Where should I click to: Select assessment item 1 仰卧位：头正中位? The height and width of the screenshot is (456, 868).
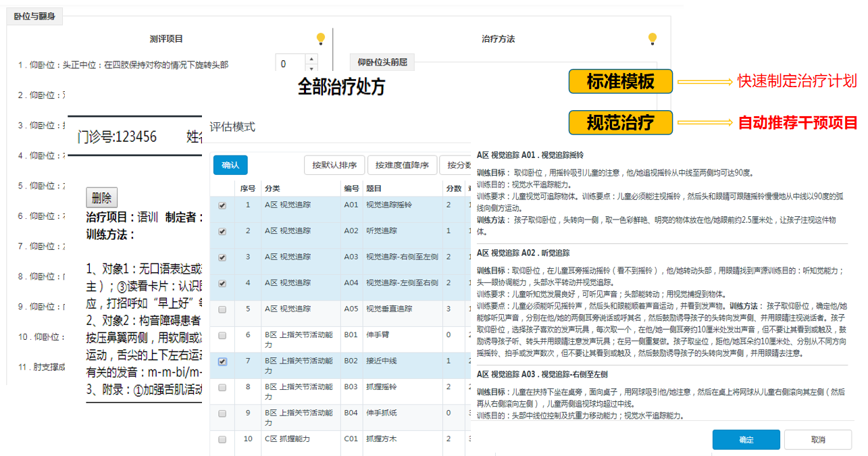[123, 66]
